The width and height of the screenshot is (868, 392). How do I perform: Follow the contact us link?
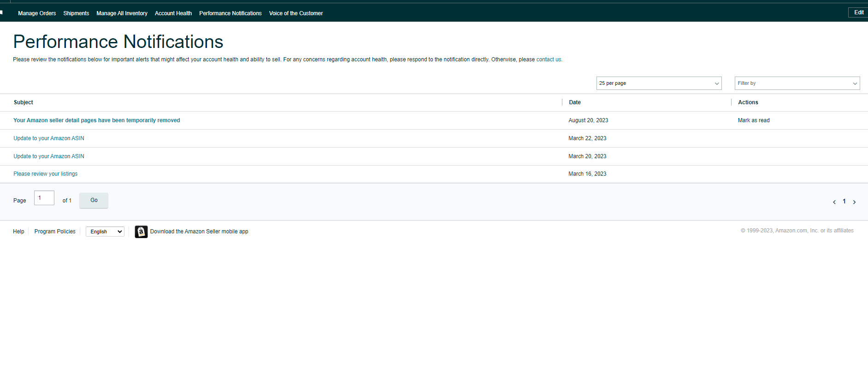tap(549, 59)
